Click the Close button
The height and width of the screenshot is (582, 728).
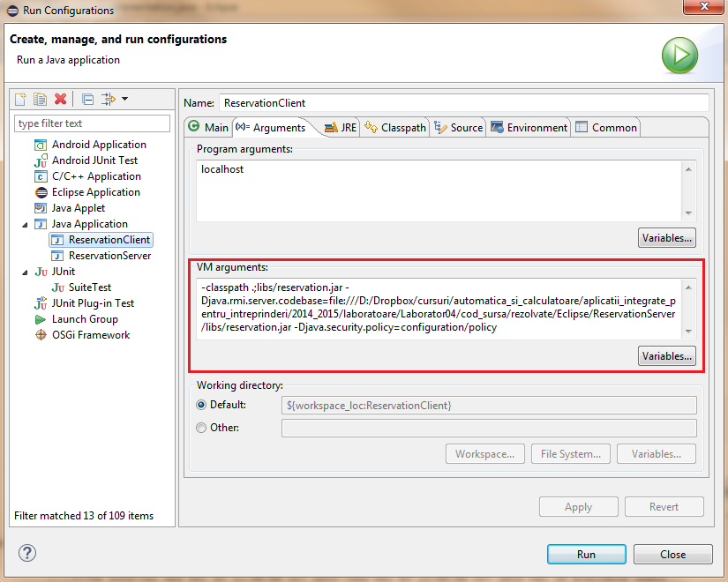[672, 554]
